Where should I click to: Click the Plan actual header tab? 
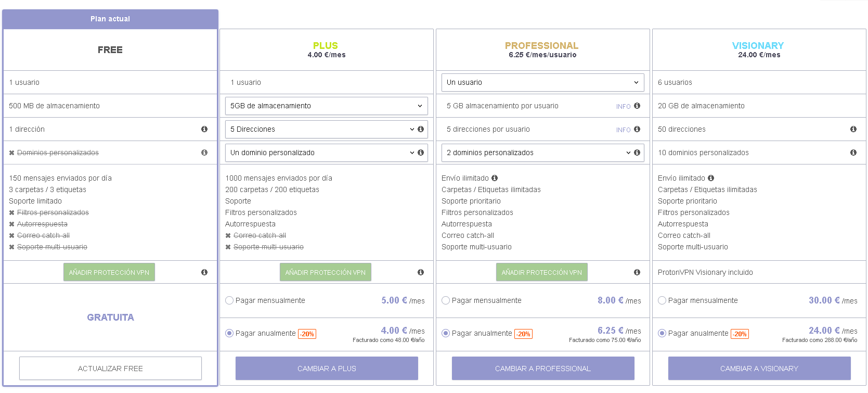coord(110,19)
